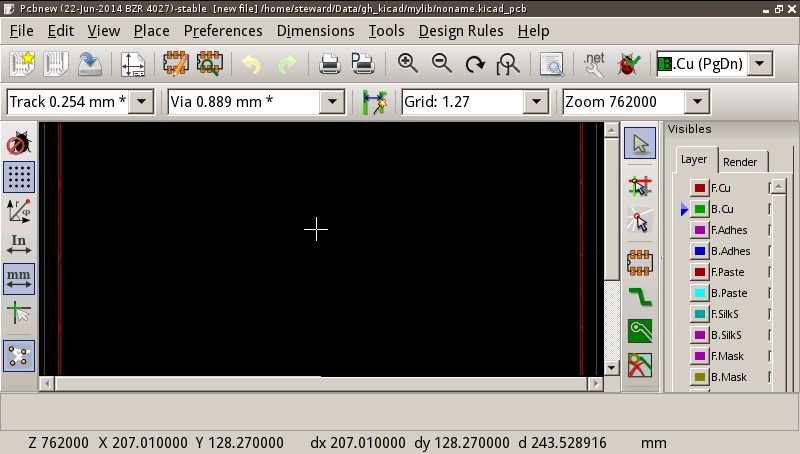Open the Design Rules menu
The height and width of the screenshot is (454, 800).
[x=461, y=31]
